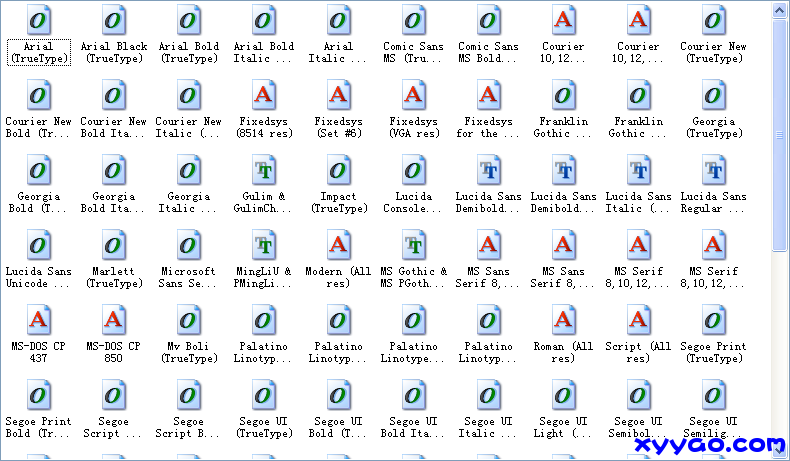Click the 'Segoe UI Italic ...' label
Viewport: 790px width, 461px height.
pyautogui.click(x=488, y=428)
